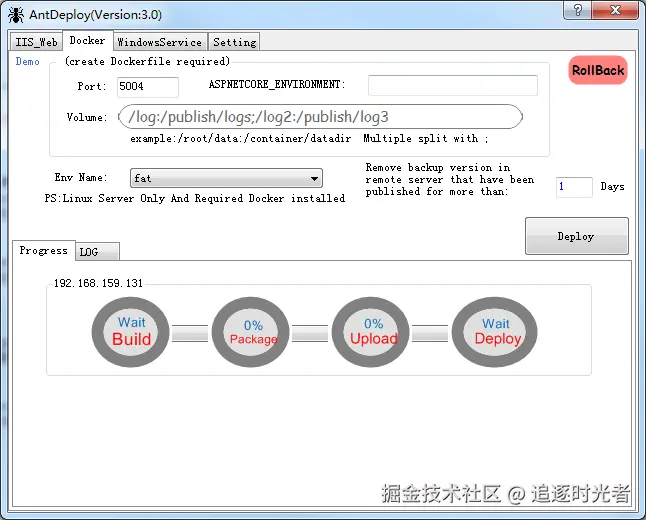
Task: Click the Wait Build progress circle
Action: tap(131, 332)
